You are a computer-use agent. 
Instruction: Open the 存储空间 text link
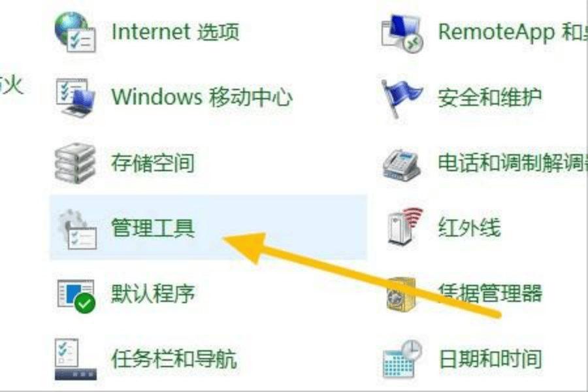click(x=153, y=163)
